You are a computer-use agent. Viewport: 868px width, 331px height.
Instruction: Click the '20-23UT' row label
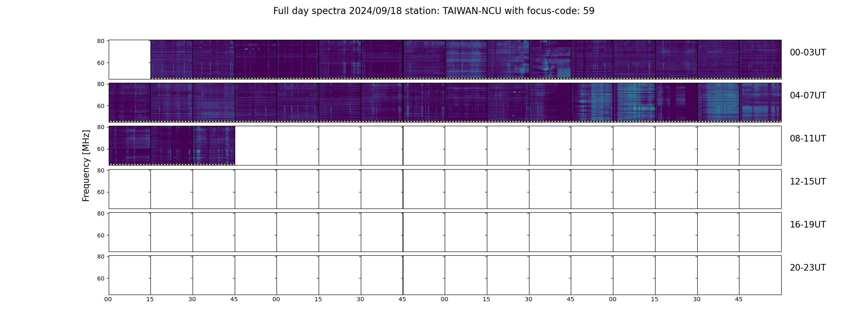tap(808, 268)
